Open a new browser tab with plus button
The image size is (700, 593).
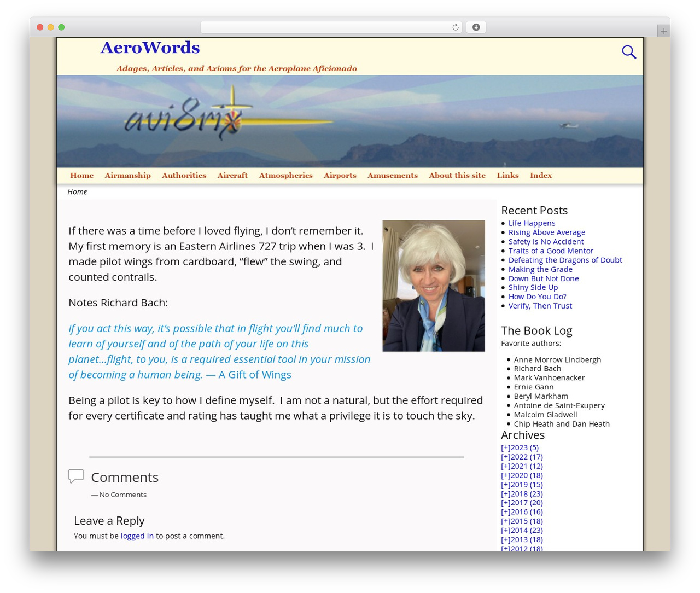(664, 31)
